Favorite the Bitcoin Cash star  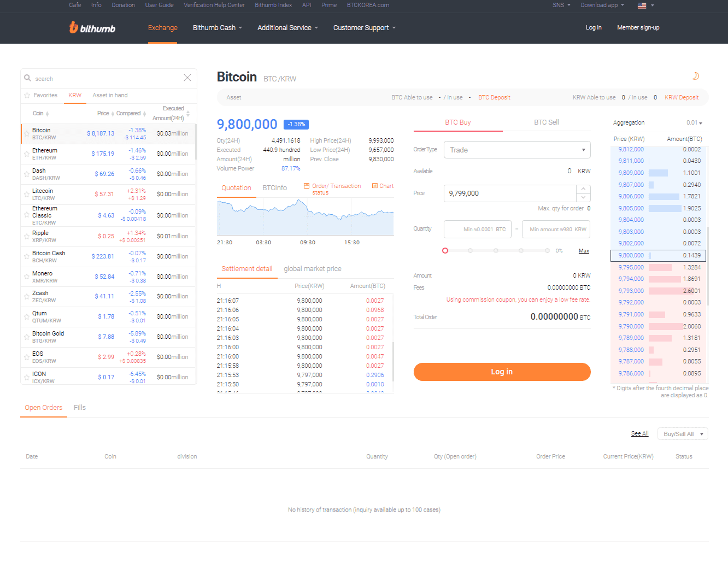(x=27, y=256)
